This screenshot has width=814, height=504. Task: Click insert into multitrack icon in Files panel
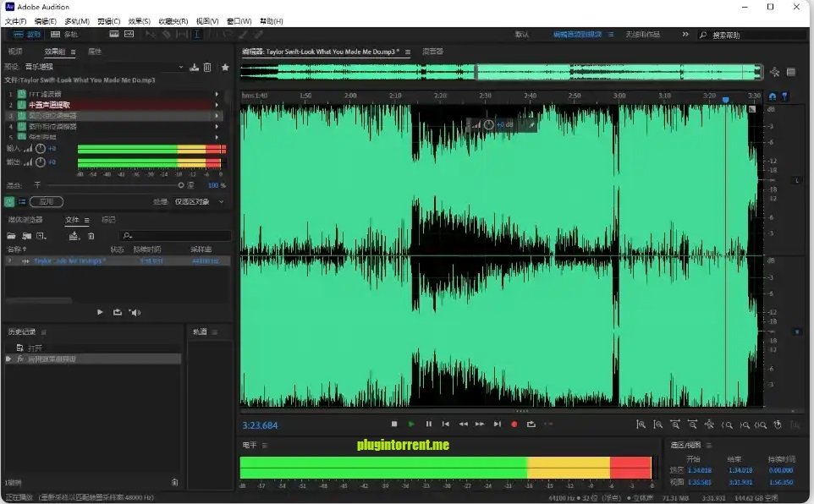tap(74, 236)
